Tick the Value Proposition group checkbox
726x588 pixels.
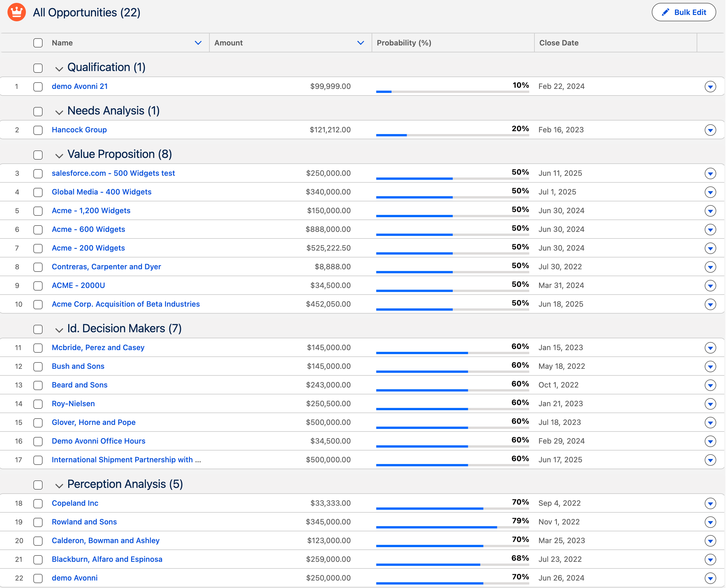(x=38, y=155)
